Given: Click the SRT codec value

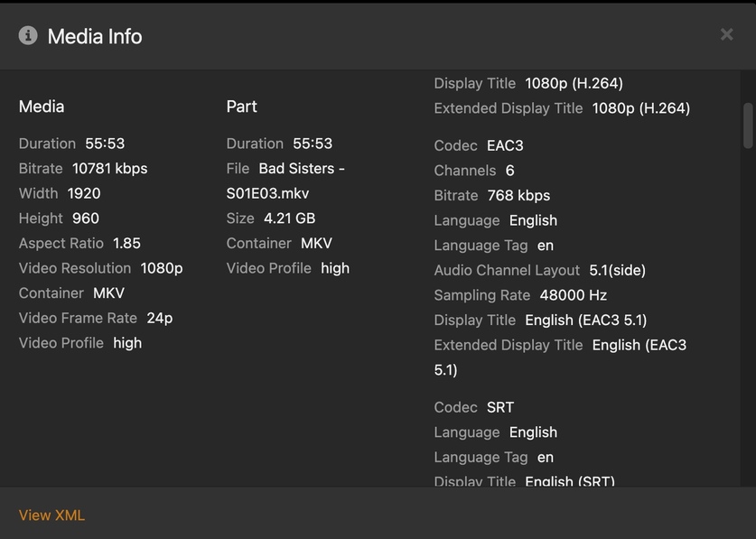Looking at the screenshot, I should [500, 407].
